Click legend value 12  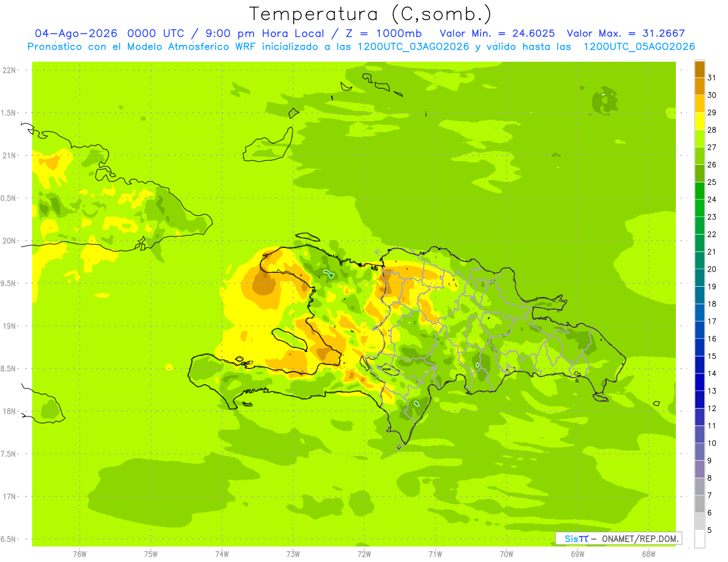(712, 408)
